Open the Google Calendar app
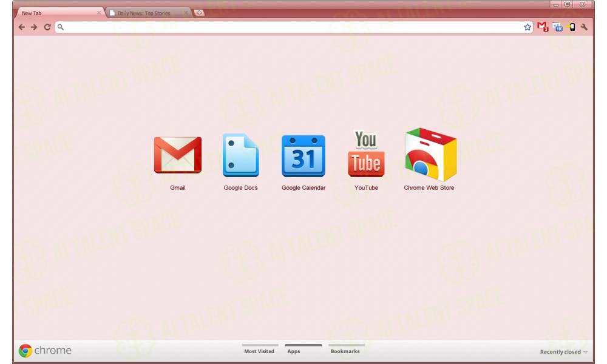The image size is (607, 364). (x=303, y=155)
